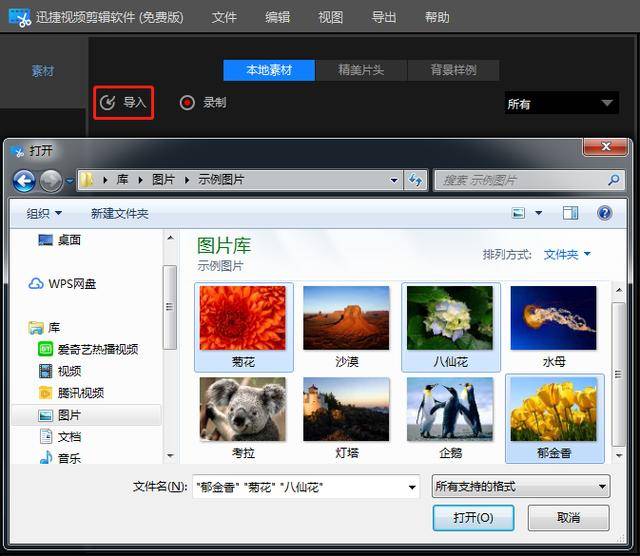Viewport: 640px width, 556px height.
Task: Click the Record (录制) red circle icon
Action: (x=187, y=102)
